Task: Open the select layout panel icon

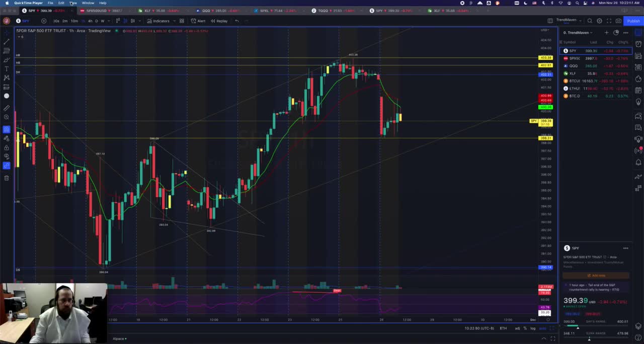Action: coord(550,21)
